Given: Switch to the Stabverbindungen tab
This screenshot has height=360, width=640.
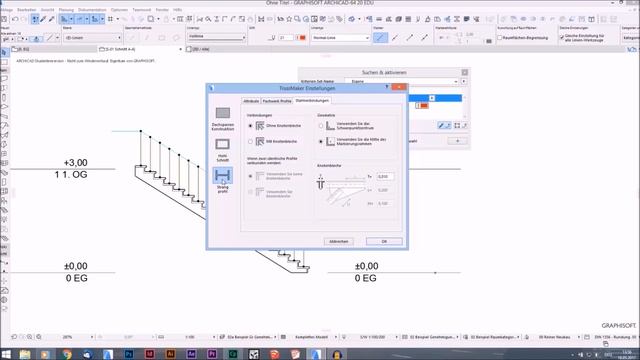Looking at the screenshot, I should (312, 100).
